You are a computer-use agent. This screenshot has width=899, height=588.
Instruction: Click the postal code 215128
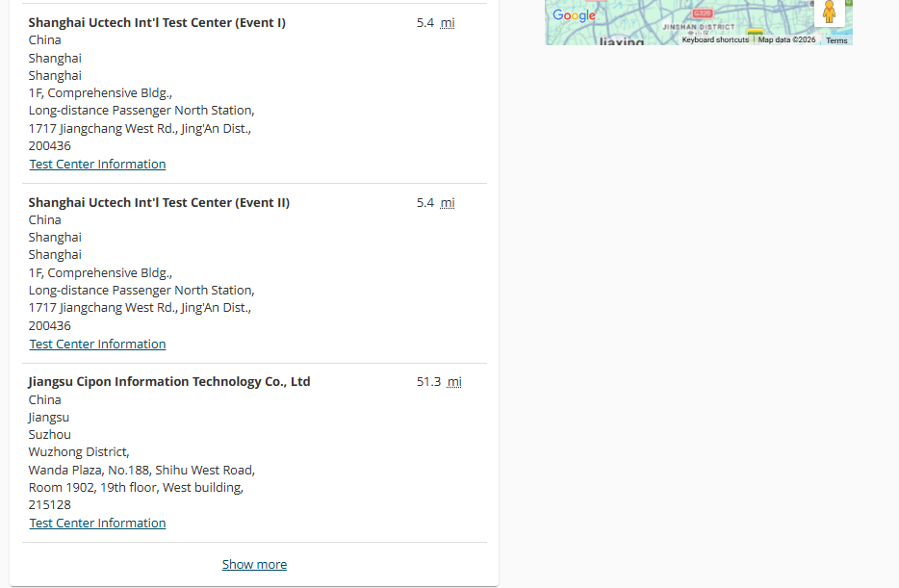click(x=50, y=505)
